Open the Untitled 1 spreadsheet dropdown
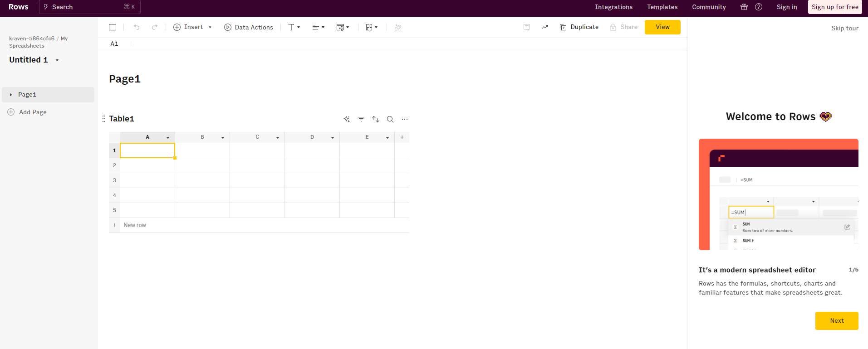This screenshot has width=868, height=349. (57, 60)
